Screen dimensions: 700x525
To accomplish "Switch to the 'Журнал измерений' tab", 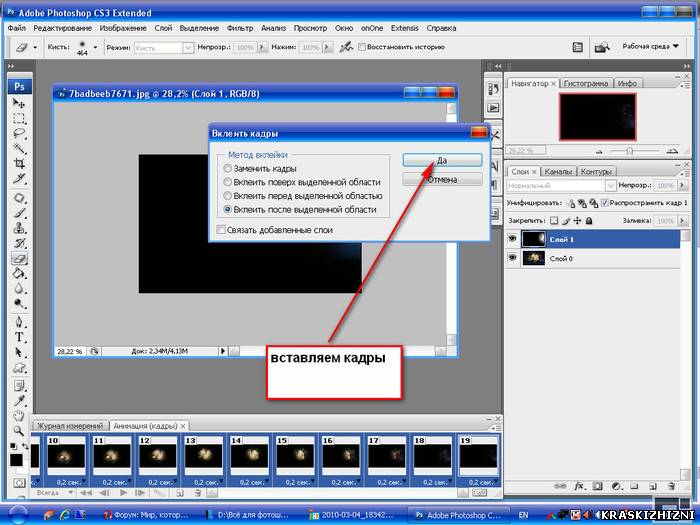I will pos(70,426).
